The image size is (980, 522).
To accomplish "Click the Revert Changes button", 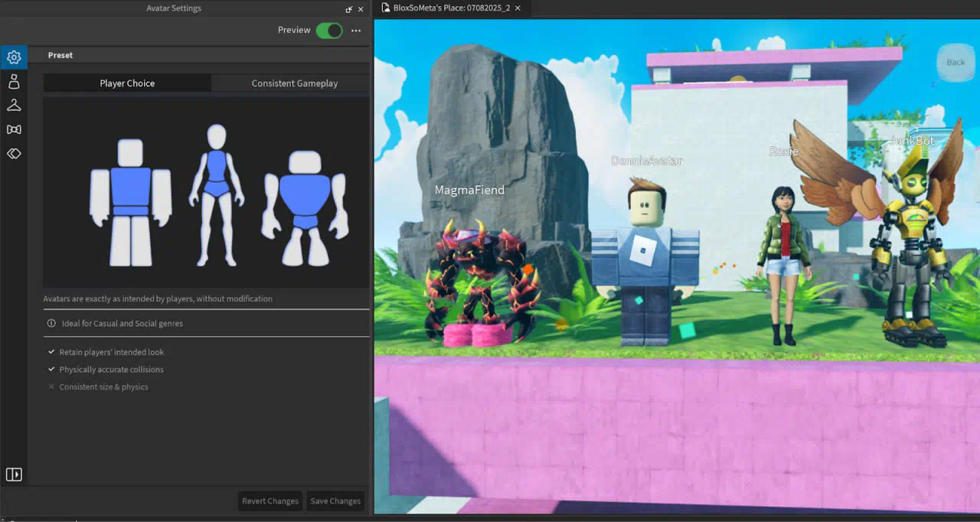I will pos(270,501).
